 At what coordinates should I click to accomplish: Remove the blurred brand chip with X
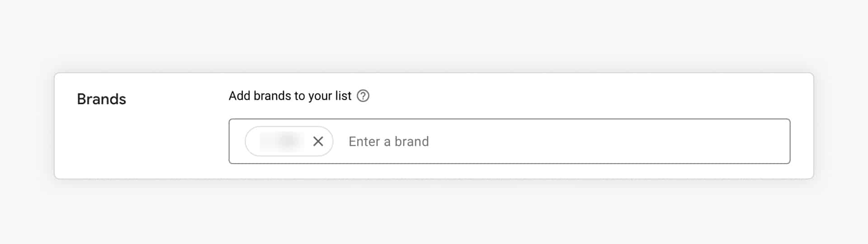pos(318,141)
